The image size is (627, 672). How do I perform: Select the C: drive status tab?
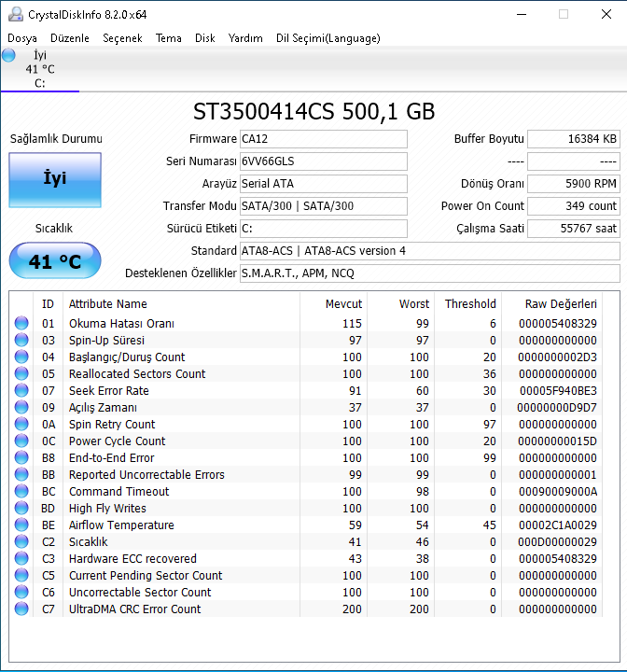pyautogui.click(x=40, y=69)
